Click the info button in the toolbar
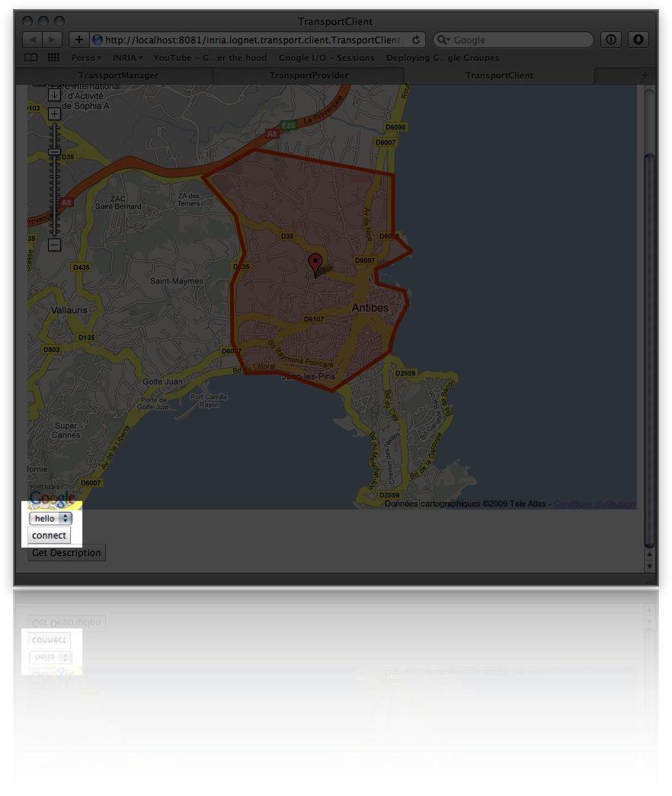This screenshot has width=672, height=796. click(611, 40)
